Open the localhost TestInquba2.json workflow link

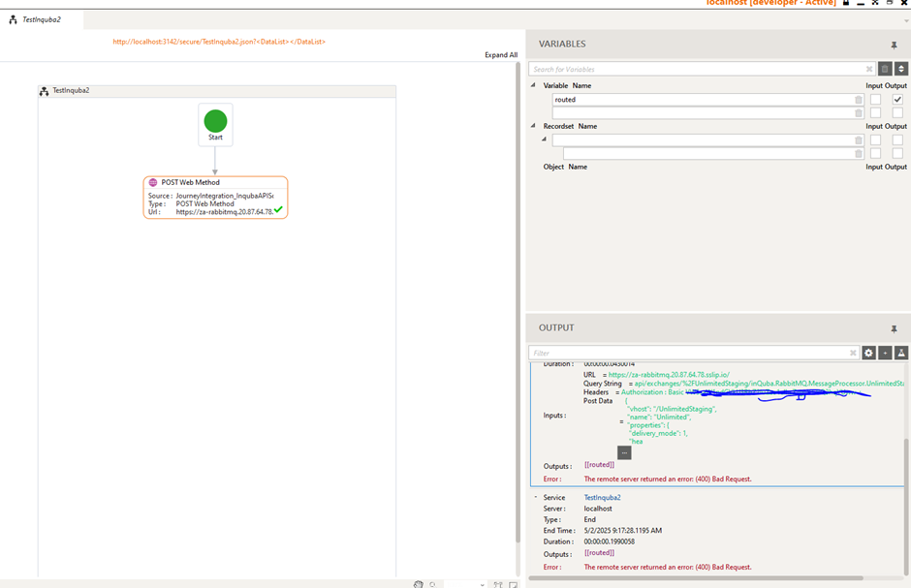(x=219, y=42)
